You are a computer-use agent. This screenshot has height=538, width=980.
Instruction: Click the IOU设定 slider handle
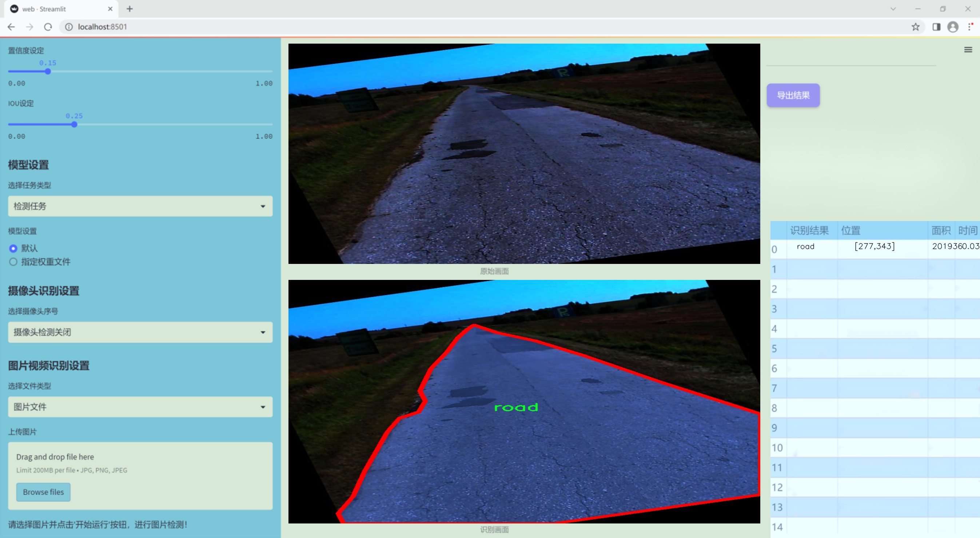coord(74,124)
